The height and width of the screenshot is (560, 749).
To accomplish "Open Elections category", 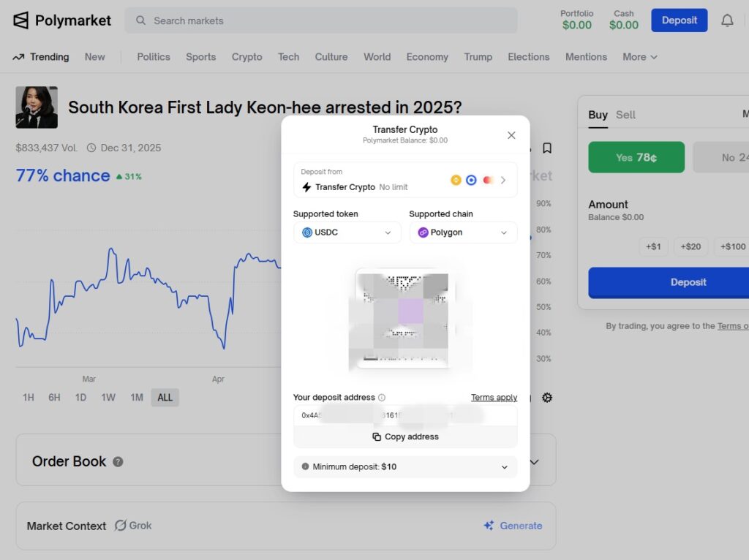I will (528, 57).
